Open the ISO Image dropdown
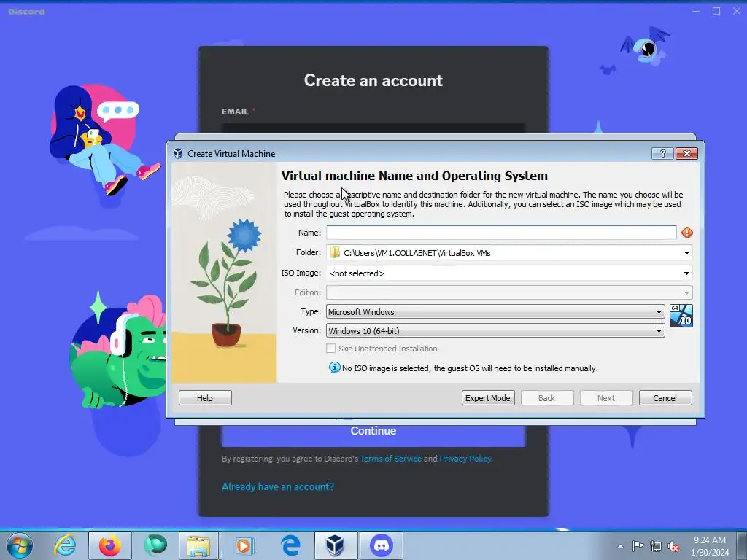 point(686,273)
